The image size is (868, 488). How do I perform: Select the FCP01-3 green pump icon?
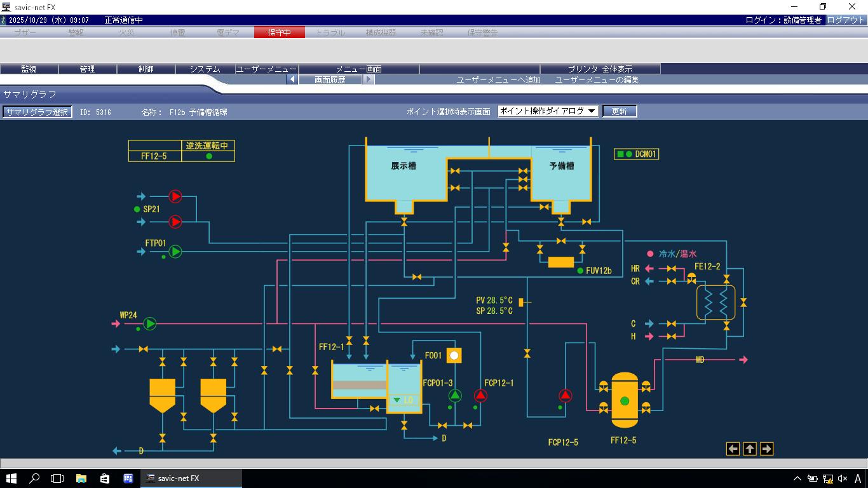(455, 396)
